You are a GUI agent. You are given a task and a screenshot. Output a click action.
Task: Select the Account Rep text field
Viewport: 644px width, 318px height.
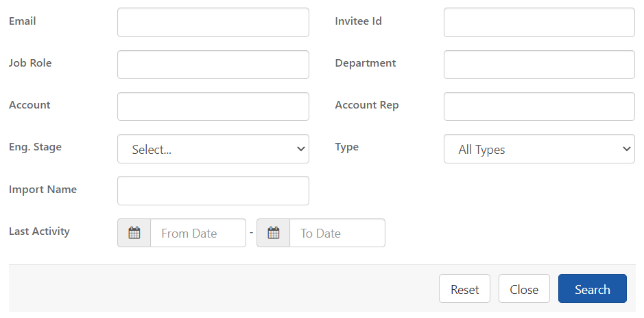pos(539,106)
